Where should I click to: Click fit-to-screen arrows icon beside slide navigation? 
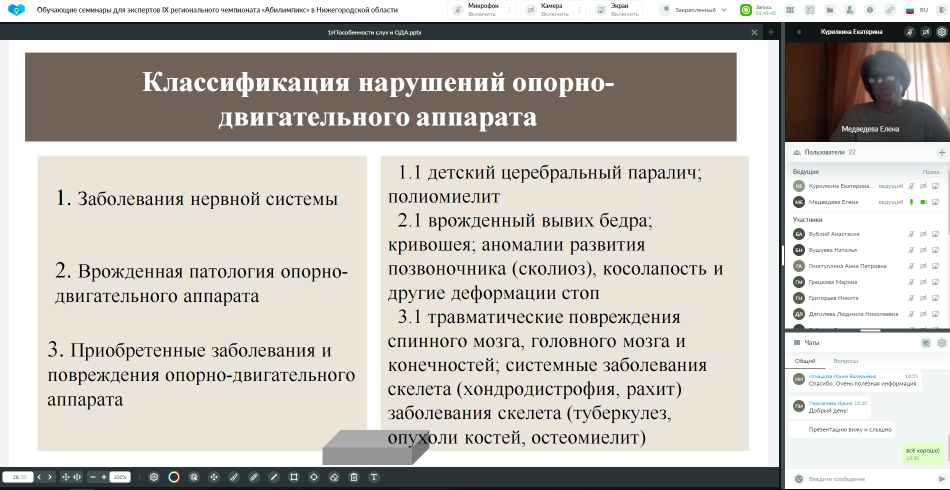click(66, 477)
